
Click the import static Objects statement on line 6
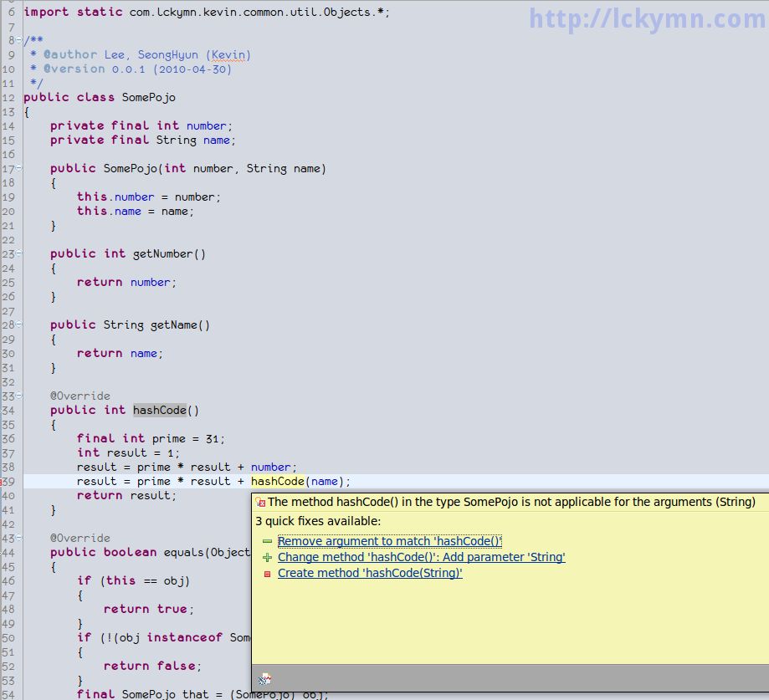click(207, 12)
